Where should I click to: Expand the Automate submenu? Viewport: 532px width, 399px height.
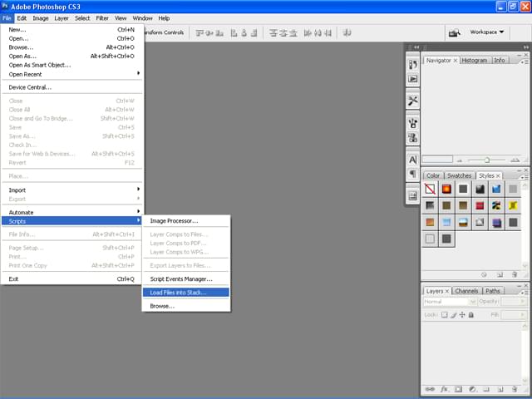(x=72, y=212)
